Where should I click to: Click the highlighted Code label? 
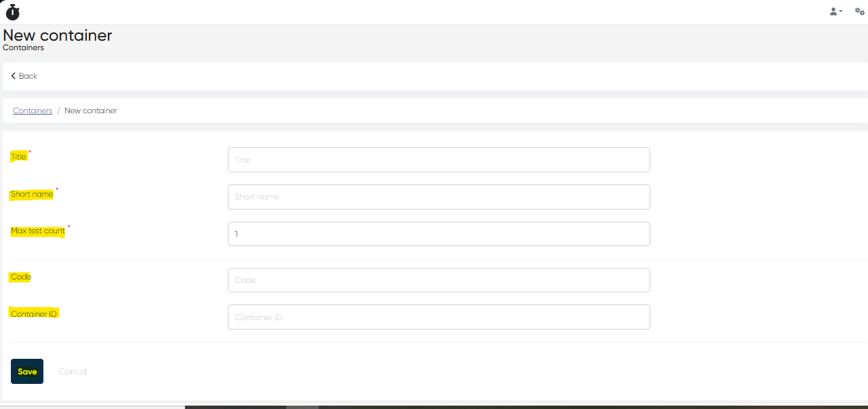[x=21, y=277]
